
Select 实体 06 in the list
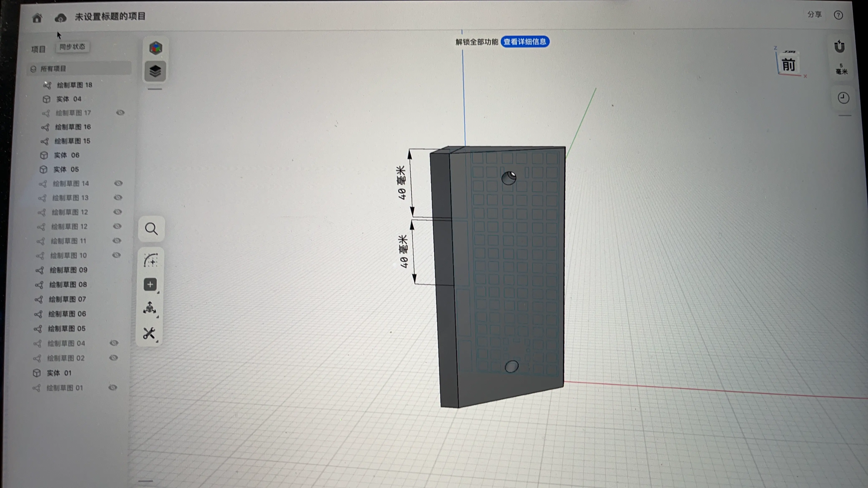click(67, 155)
